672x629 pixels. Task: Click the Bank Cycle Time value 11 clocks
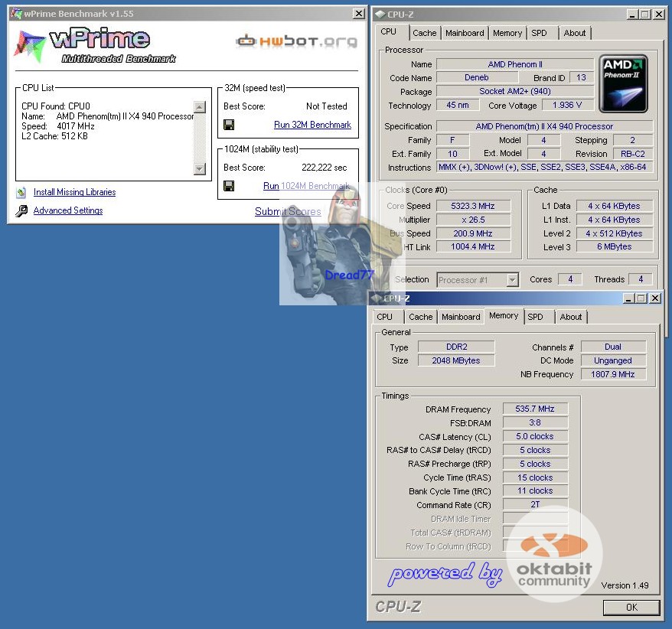535,490
